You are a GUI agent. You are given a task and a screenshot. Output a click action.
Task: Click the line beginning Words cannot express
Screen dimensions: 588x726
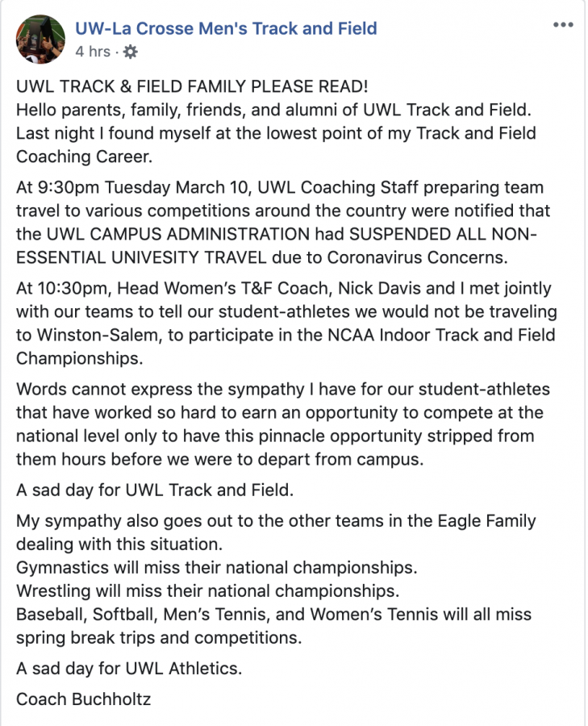283,390
